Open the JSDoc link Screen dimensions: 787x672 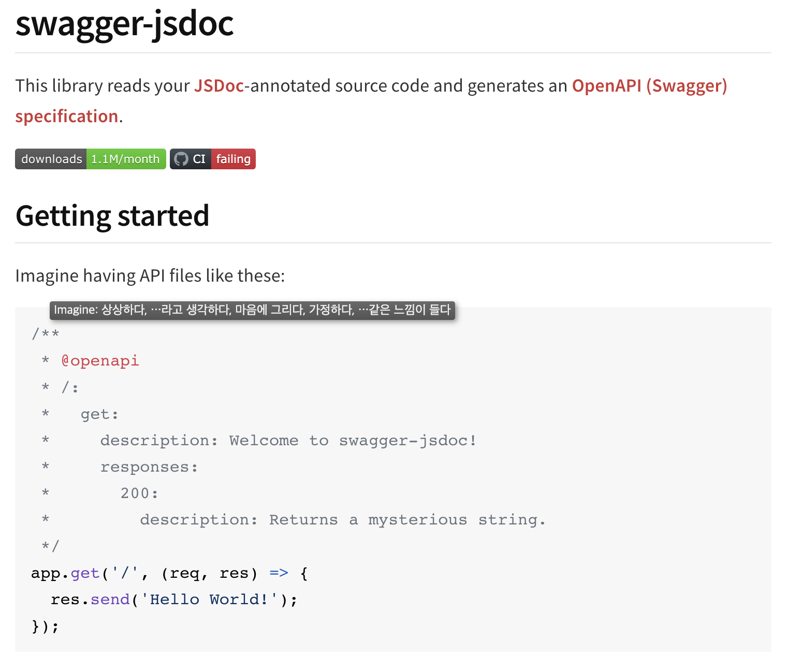218,85
